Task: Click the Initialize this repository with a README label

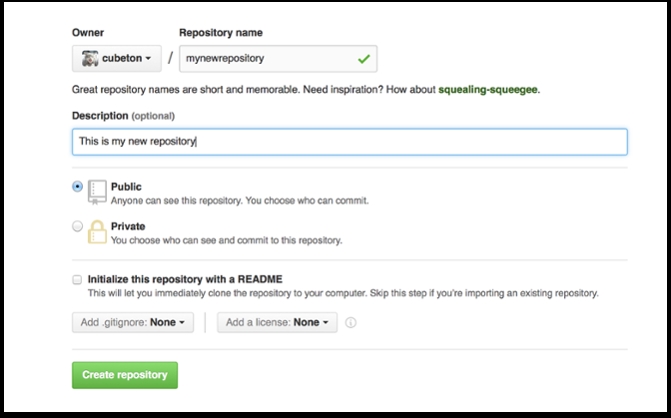Action: [x=185, y=279]
